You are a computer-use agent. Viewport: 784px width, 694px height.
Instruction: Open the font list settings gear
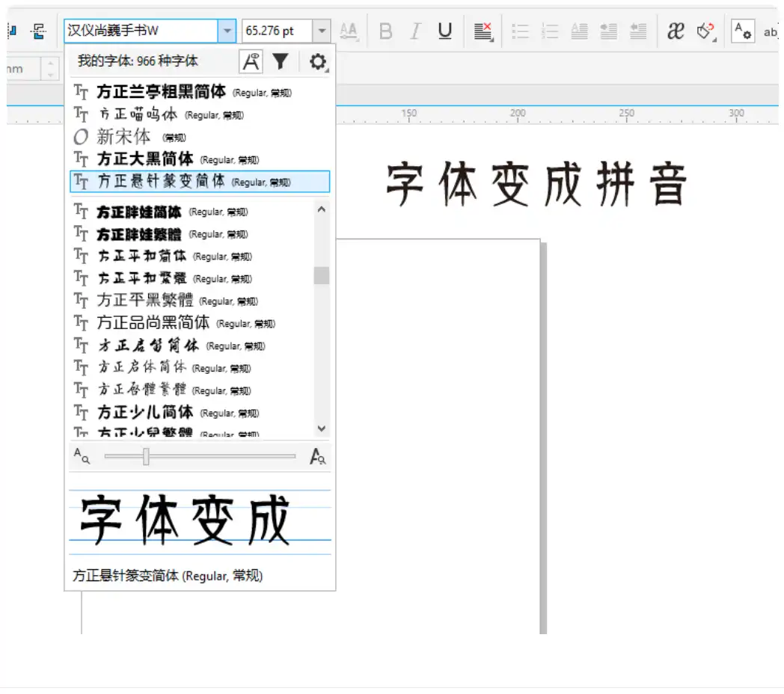pyautogui.click(x=316, y=61)
